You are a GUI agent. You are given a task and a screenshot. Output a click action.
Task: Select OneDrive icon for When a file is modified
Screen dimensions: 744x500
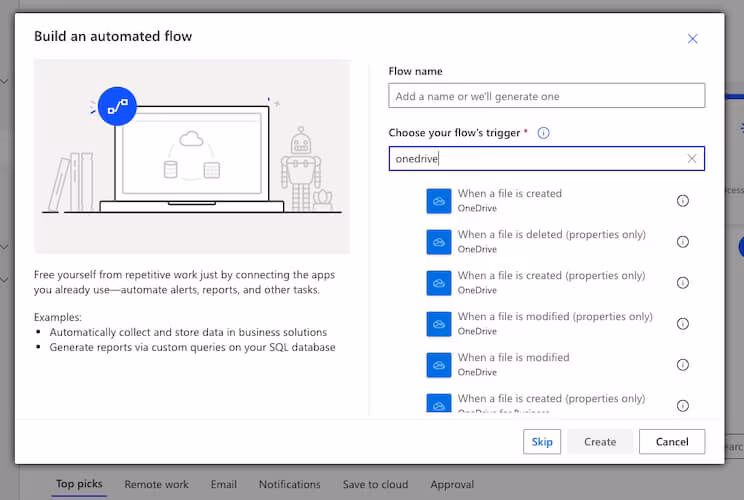pyautogui.click(x=438, y=365)
